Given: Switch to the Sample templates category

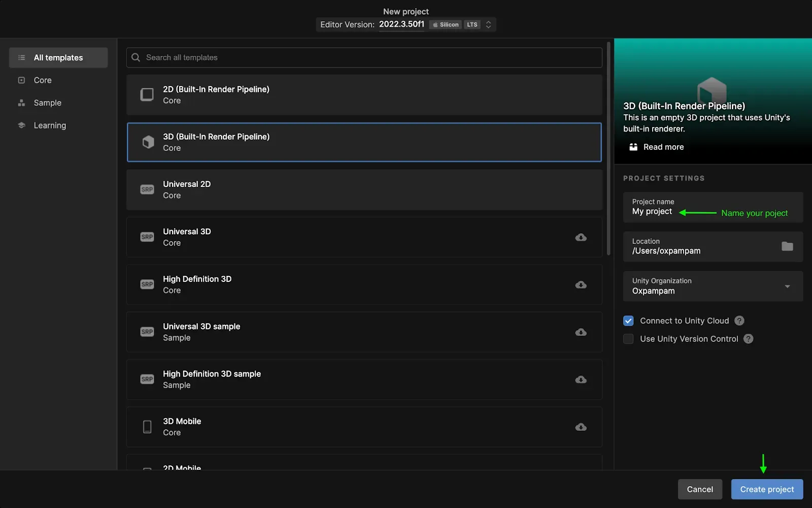Looking at the screenshot, I should point(47,103).
